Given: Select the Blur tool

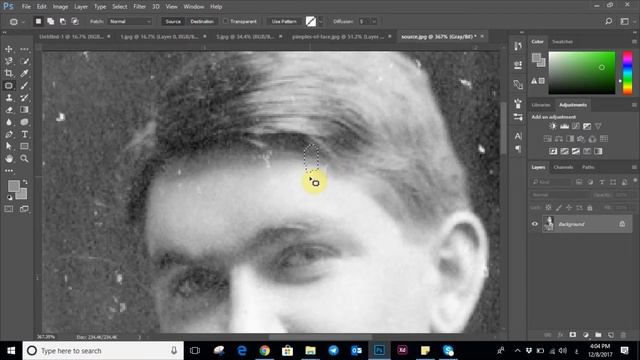Looking at the screenshot, I should (x=9, y=122).
